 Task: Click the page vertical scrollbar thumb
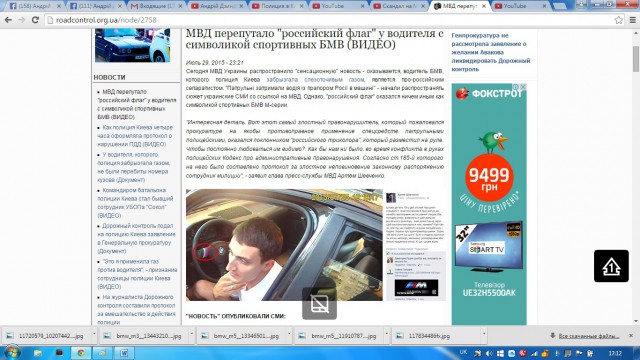(636, 58)
